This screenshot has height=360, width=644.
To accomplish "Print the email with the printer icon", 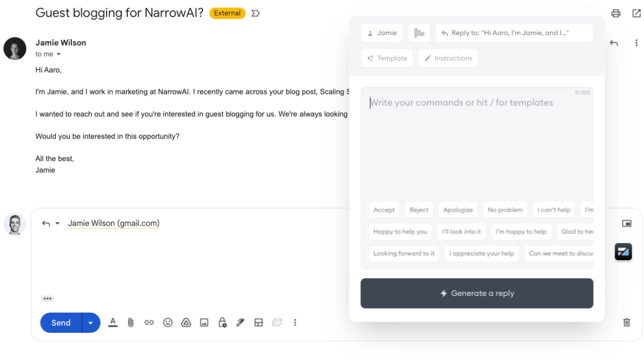I will coord(616,13).
